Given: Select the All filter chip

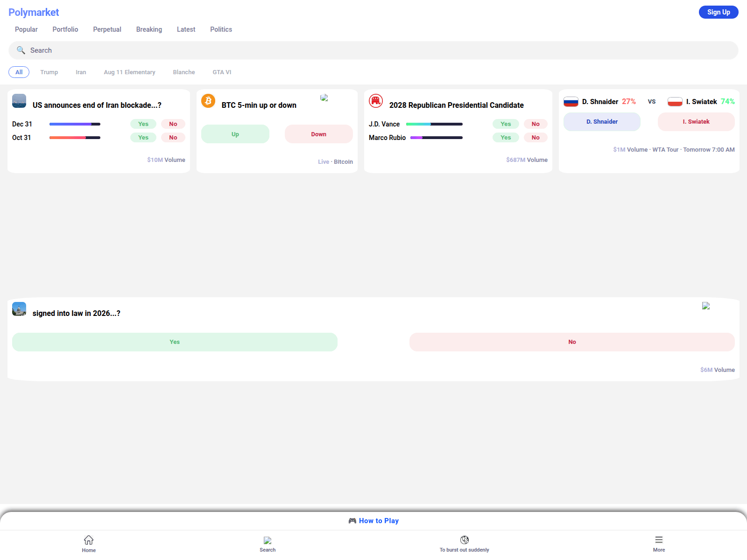Looking at the screenshot, I should (19, 72).
